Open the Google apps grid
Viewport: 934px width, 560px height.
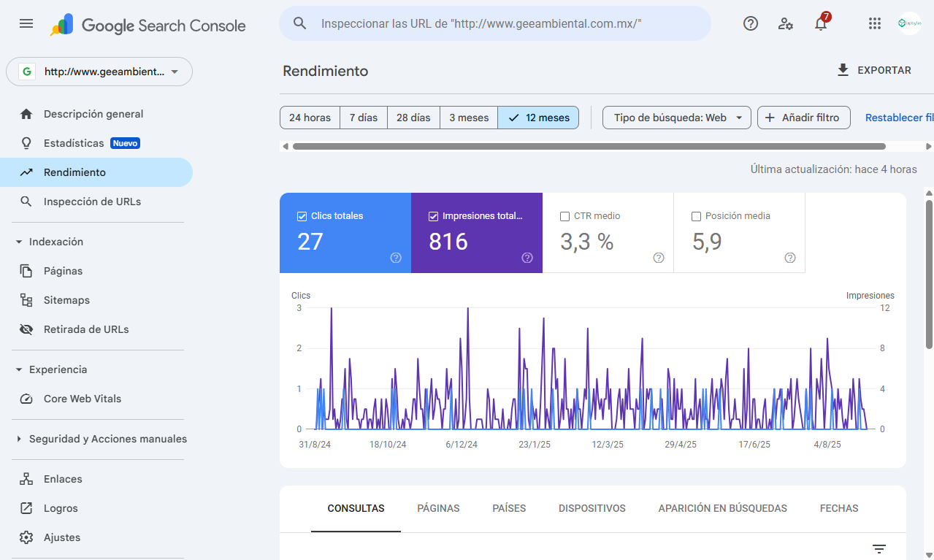click(x=875, y=23)
